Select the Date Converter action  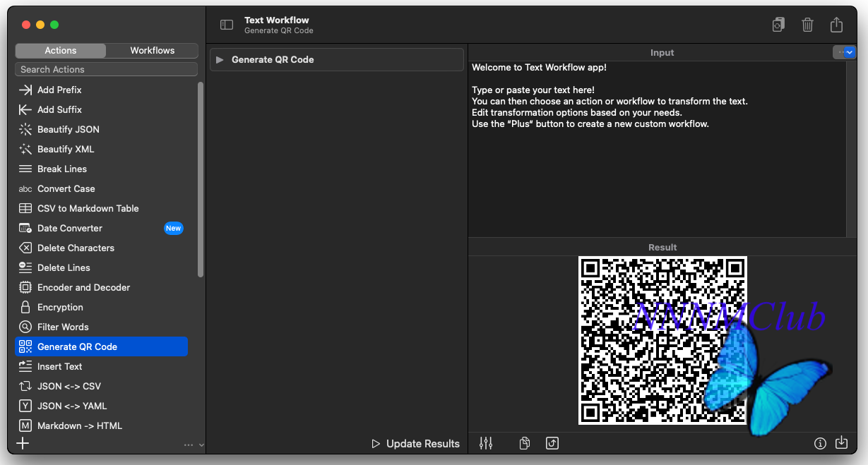click(102, 228)
